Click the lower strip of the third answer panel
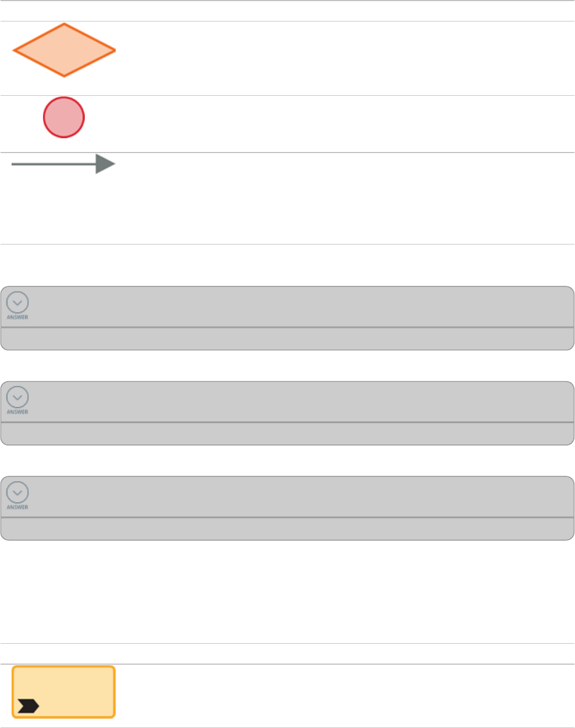Viewport: 575px width, 728px height. 287,529
